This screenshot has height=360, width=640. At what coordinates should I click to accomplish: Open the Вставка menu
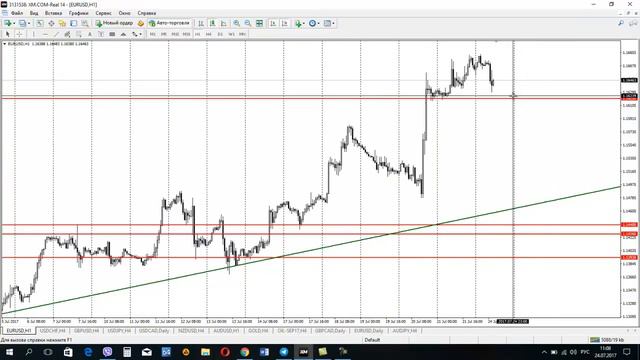[x=53, y=13]
